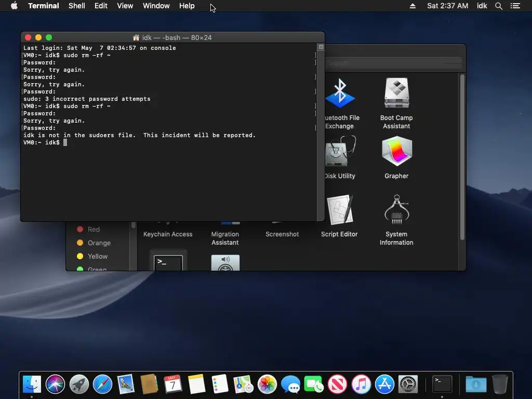Open the View menu
This screenshot has width=532, height=399.
tap(125, 6)
